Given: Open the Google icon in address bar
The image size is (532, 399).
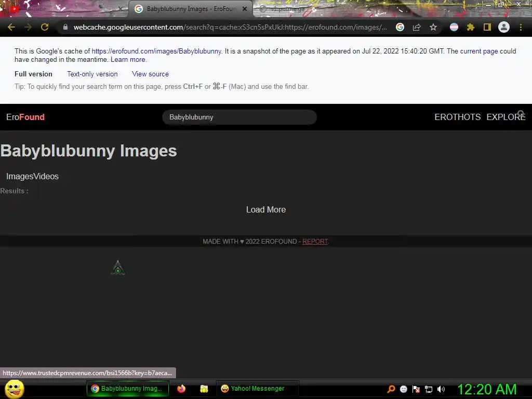Looking at the screenshot, I should point(400,27).
